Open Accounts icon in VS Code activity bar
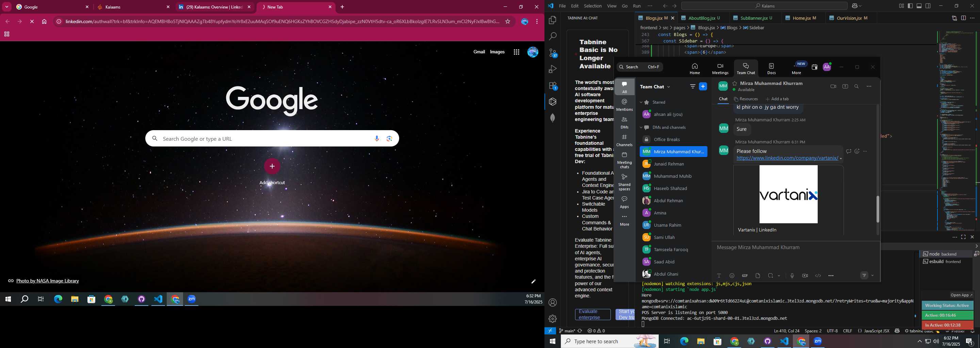The image size is (980, 348). click(553, 303)
